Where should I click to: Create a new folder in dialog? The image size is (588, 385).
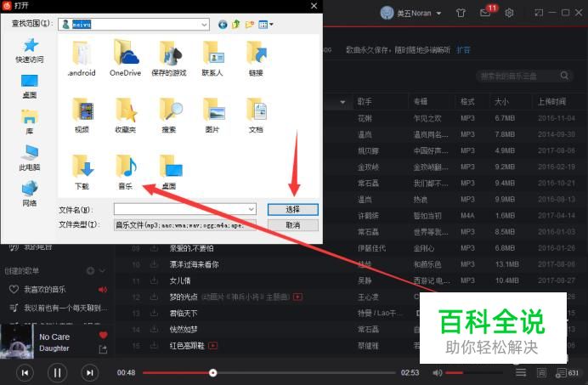click(x=249, y=25)
